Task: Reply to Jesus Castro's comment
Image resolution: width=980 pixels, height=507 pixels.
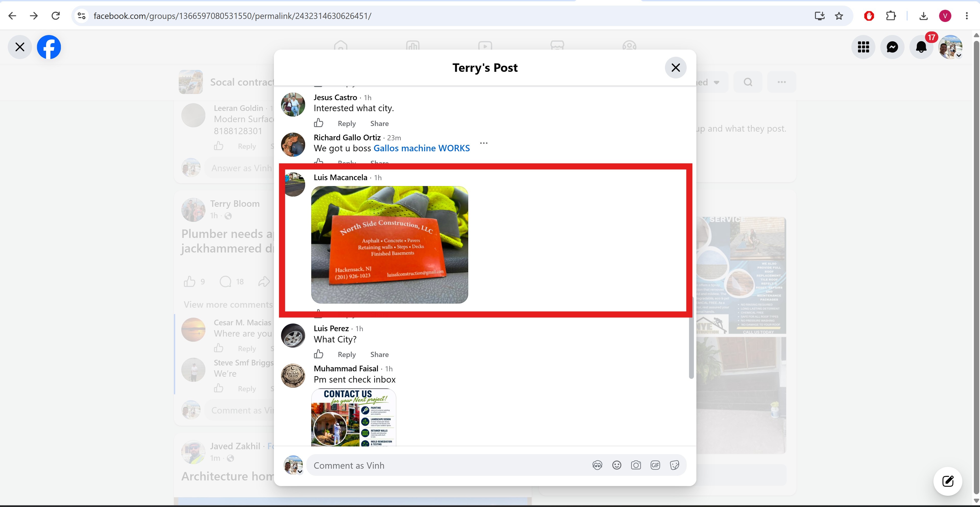Action: point(347,123)
